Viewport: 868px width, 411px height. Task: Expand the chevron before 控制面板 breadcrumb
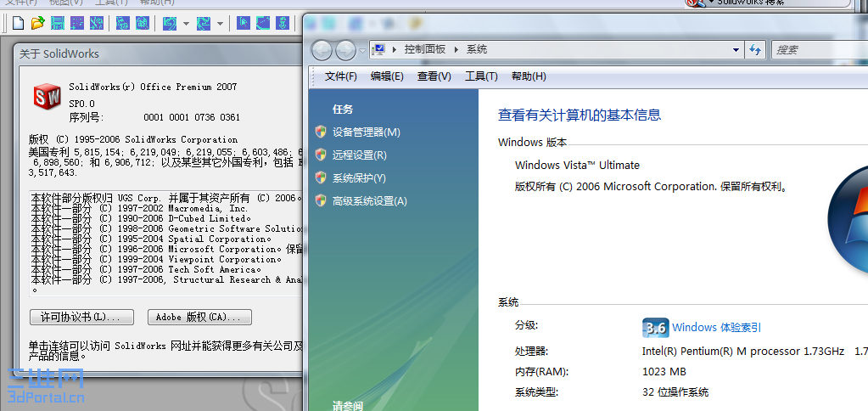[395, 49]
